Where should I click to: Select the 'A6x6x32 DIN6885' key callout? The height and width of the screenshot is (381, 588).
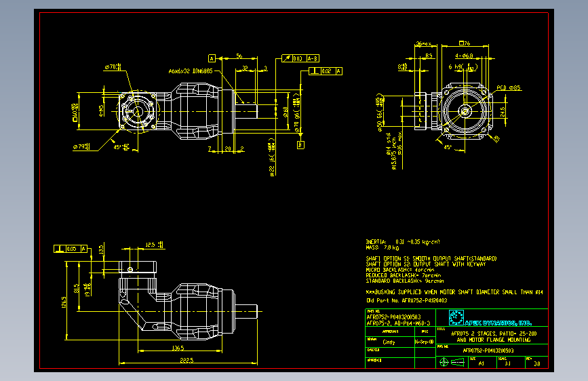pyautogui.click(x=191, y=71)
